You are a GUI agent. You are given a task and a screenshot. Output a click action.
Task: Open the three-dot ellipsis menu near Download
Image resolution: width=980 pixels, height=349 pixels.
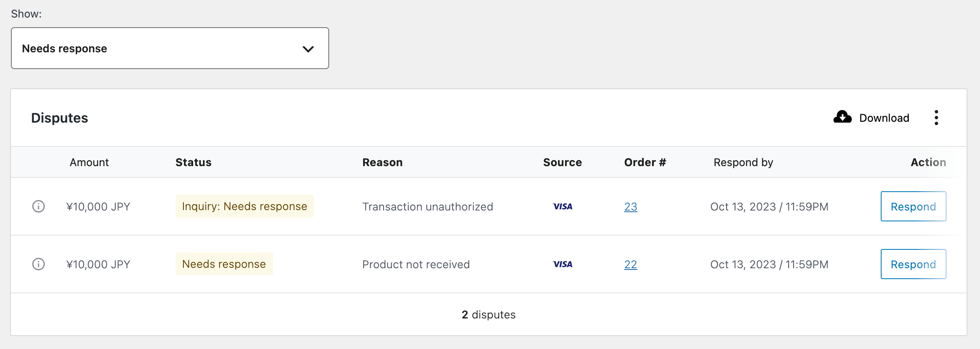coord(937,118)
